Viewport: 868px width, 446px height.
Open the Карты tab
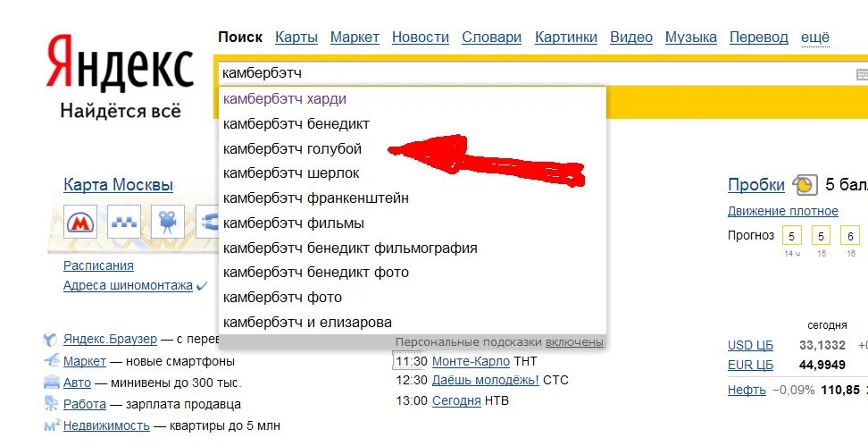pos(296,38)
